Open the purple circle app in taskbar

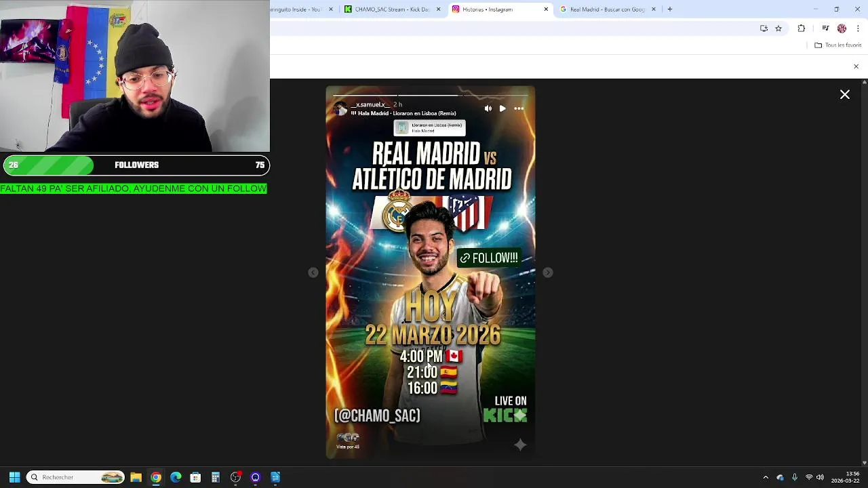pyautogui.click(x=256, y=477)
